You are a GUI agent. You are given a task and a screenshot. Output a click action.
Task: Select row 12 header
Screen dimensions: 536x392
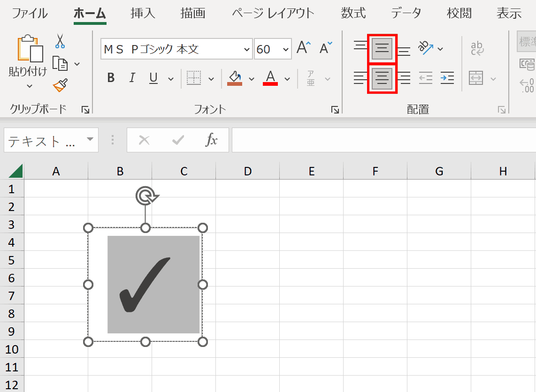(12, 385)
